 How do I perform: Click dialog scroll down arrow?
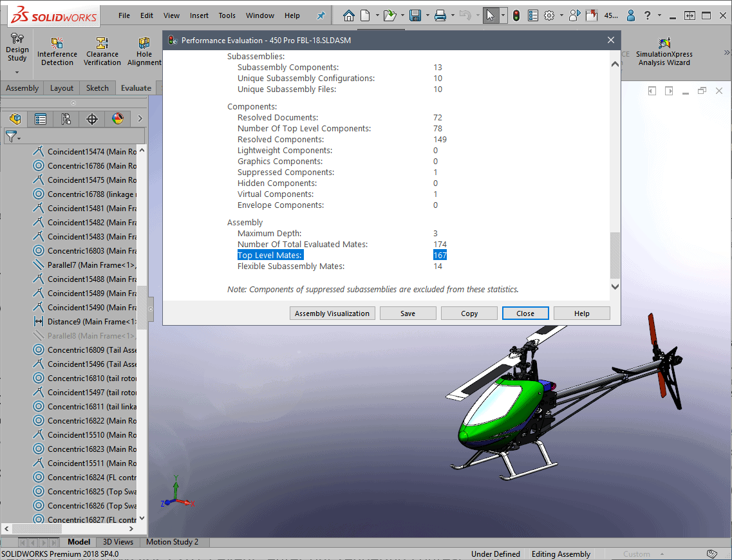(x=615, y=287)
